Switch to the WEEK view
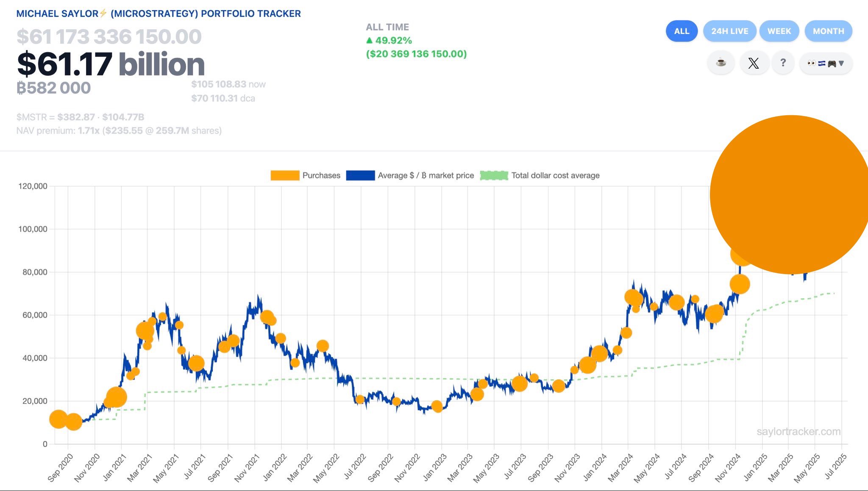The image size is (868, 491). point(779,31)
